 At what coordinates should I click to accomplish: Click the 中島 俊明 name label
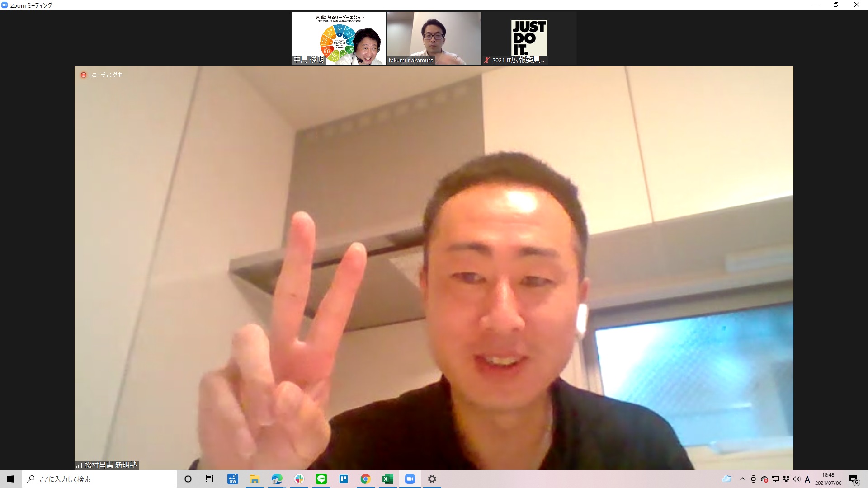(309, 60)
